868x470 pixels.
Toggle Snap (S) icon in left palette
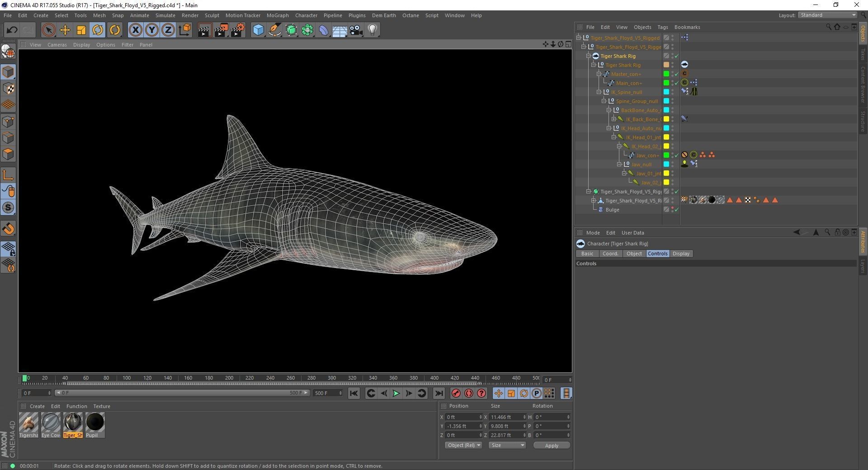tap(8, 208)
